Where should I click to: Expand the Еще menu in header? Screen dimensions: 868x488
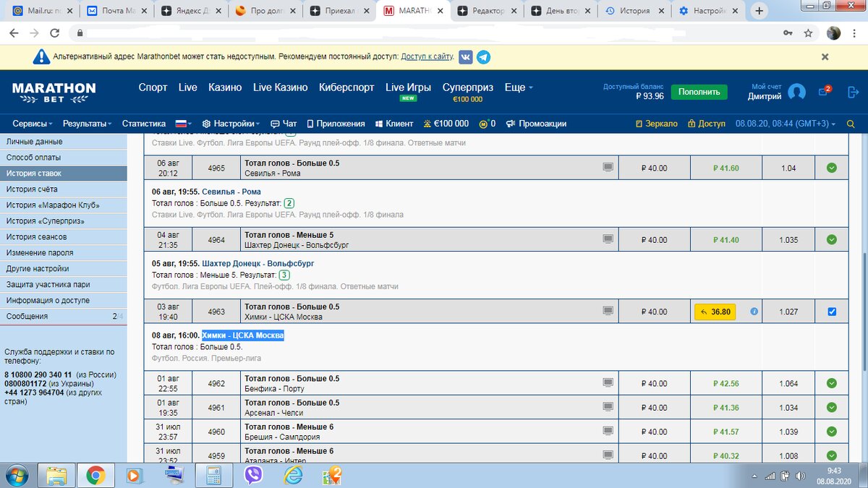[x=519, y=87]
